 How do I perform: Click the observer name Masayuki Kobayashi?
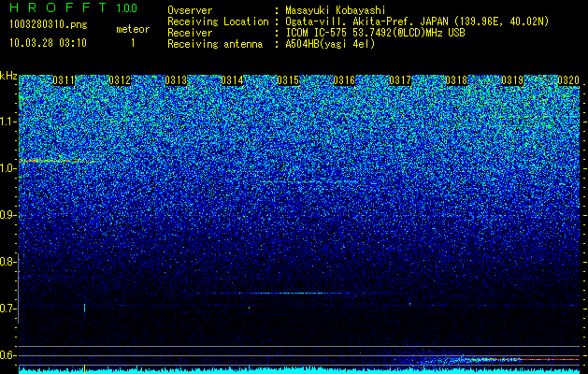tap(336, 10)
